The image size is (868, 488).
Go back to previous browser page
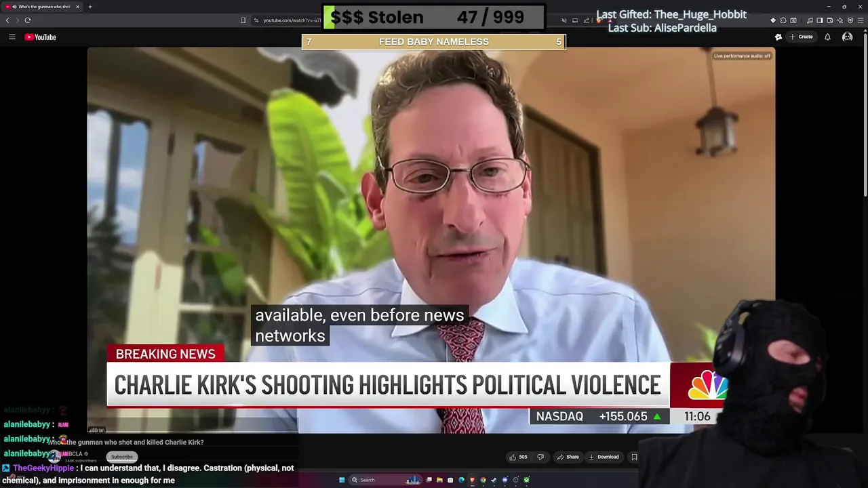[7, 20]
